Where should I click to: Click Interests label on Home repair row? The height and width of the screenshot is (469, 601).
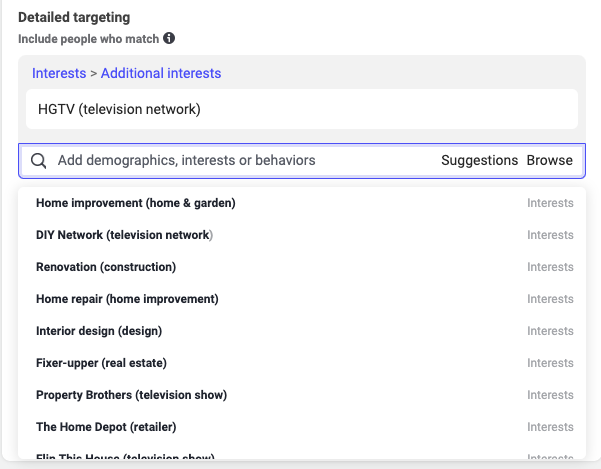click(550, 299)
